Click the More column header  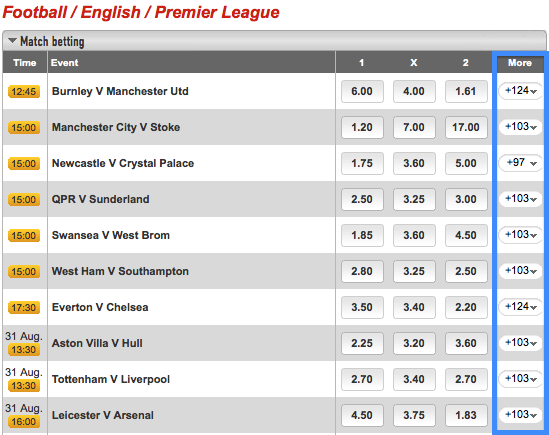(x=520, y=63)
